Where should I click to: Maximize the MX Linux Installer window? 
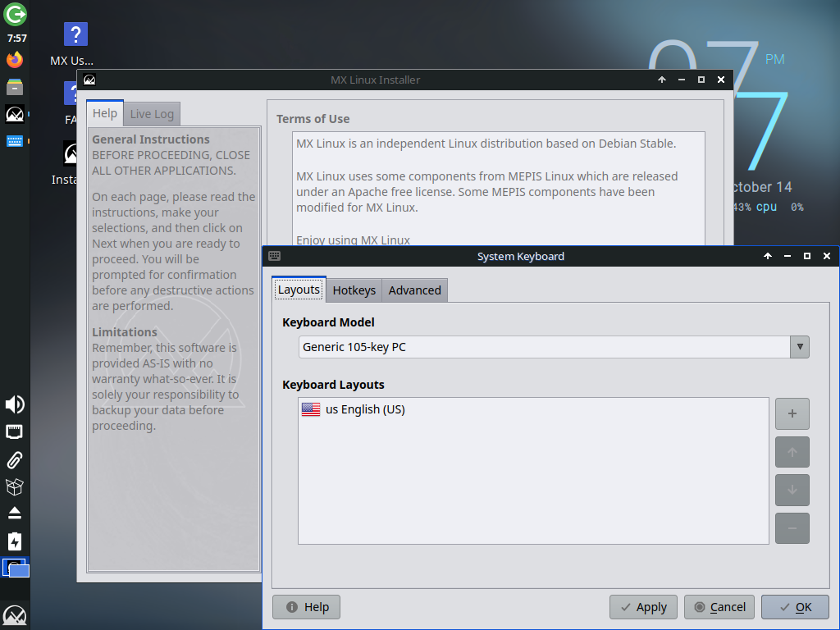[701, 80]
